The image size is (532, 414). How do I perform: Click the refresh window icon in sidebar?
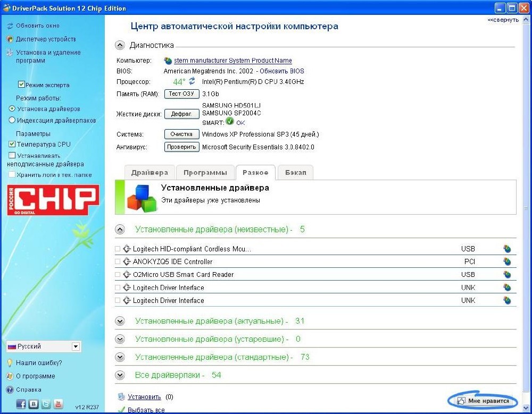tap(10, 26)
